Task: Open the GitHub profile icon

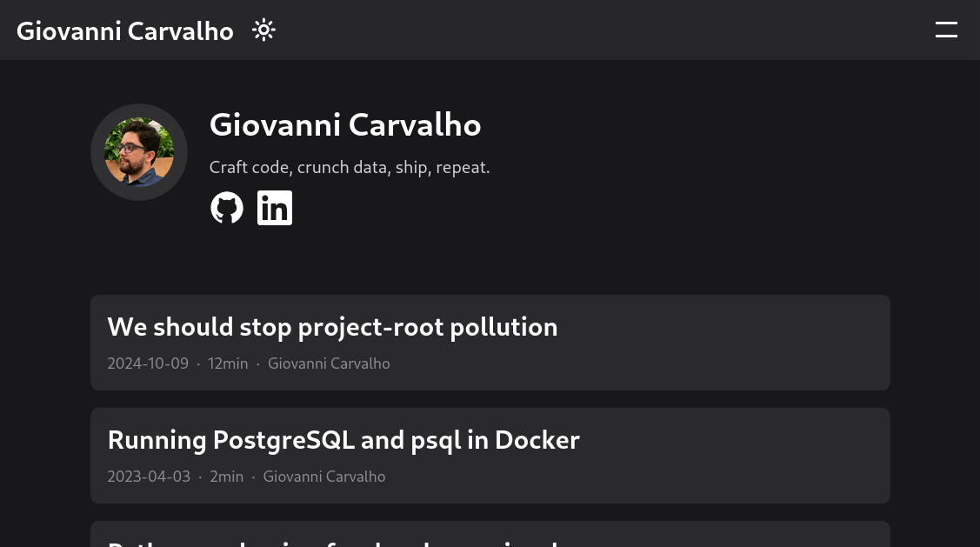Action: click(x=227, y=208)
